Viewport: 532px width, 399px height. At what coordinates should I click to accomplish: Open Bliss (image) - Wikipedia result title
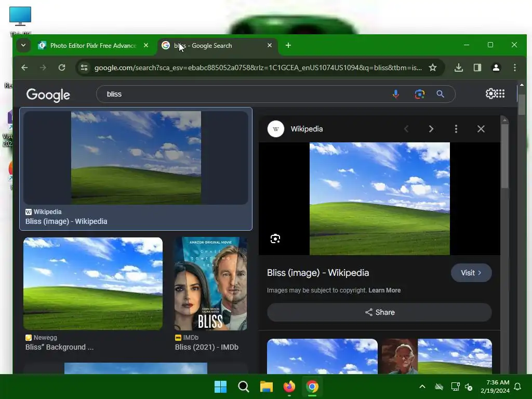tap(66, 221)
